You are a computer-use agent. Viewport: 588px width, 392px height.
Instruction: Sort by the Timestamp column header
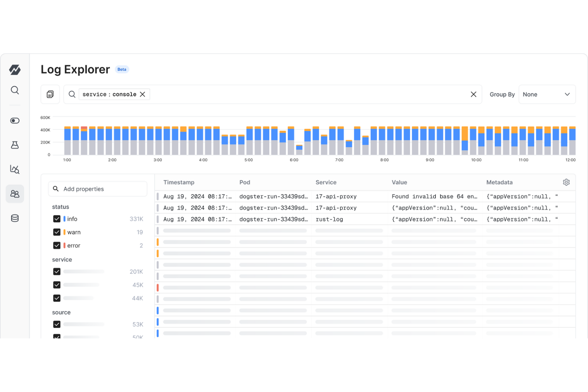(x=179, y=182)
